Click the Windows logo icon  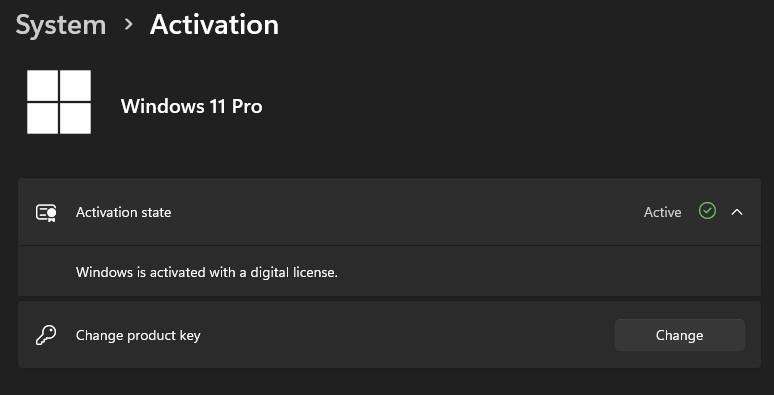click(59, 102)
